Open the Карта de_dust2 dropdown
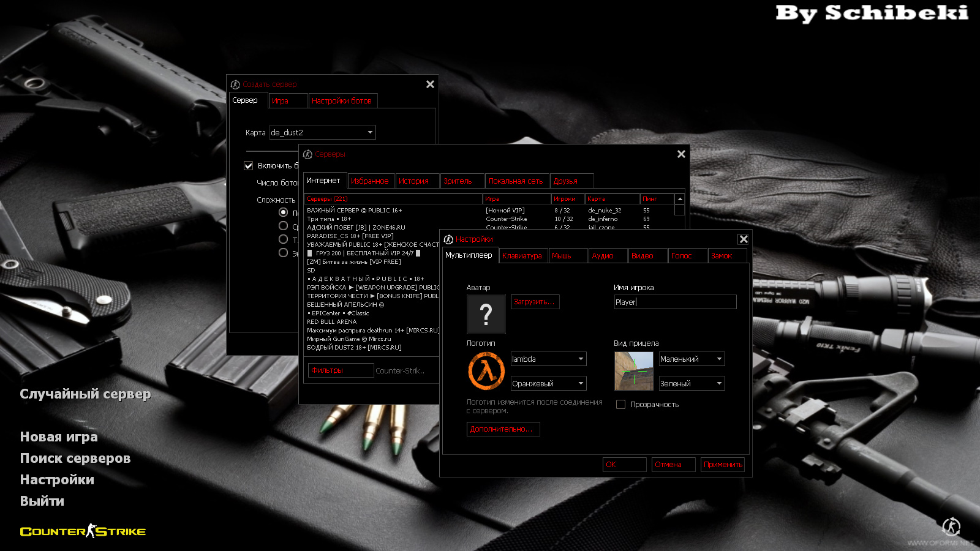 (322, 132)
